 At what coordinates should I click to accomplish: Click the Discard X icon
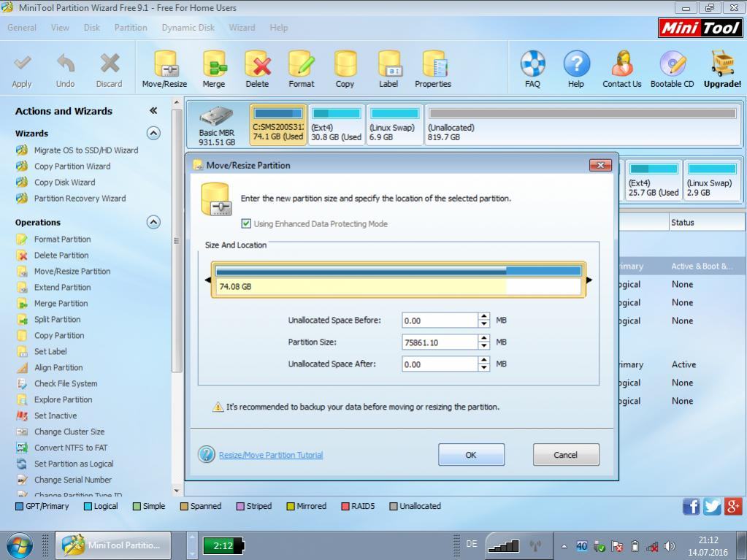tap(110, 64)
